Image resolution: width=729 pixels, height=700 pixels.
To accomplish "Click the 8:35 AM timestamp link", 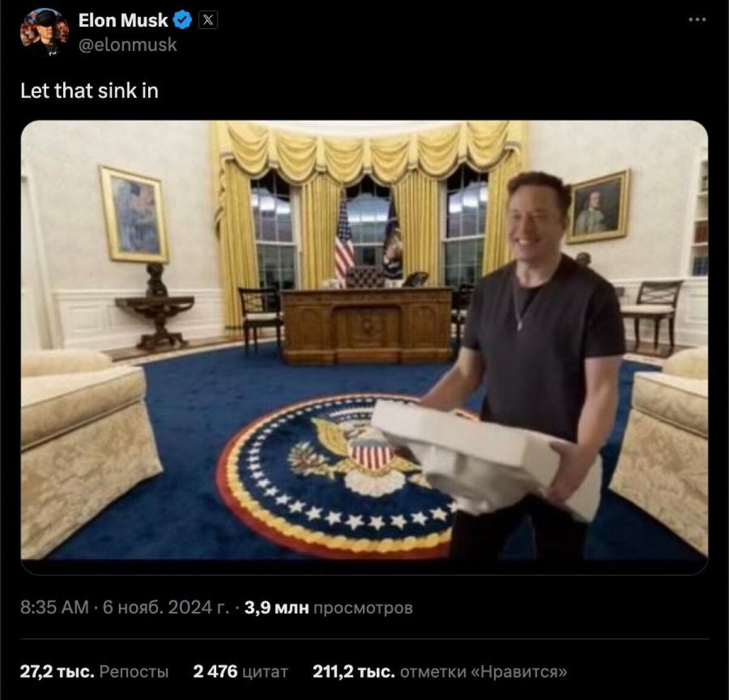I will click(x=55, y=607).
